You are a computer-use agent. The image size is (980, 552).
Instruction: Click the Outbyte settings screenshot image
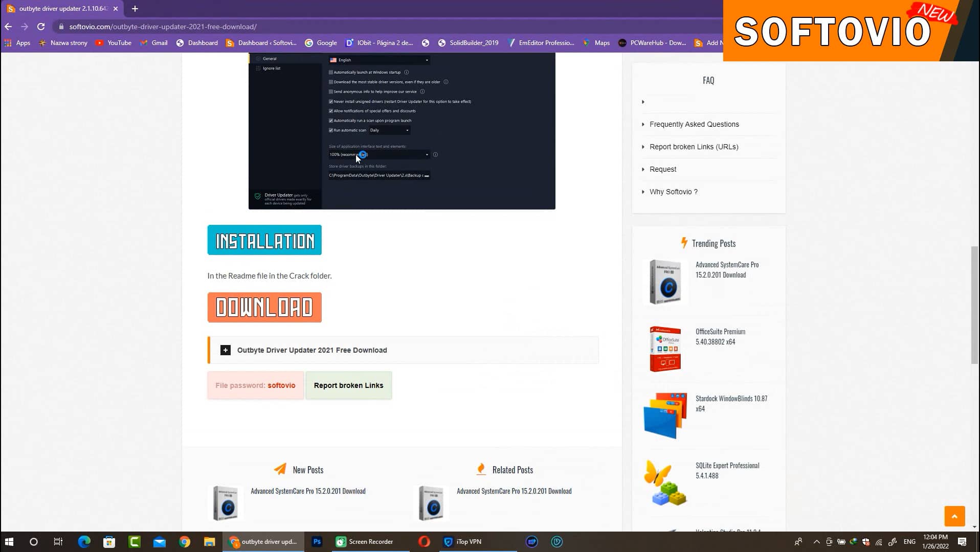(402, 131)
